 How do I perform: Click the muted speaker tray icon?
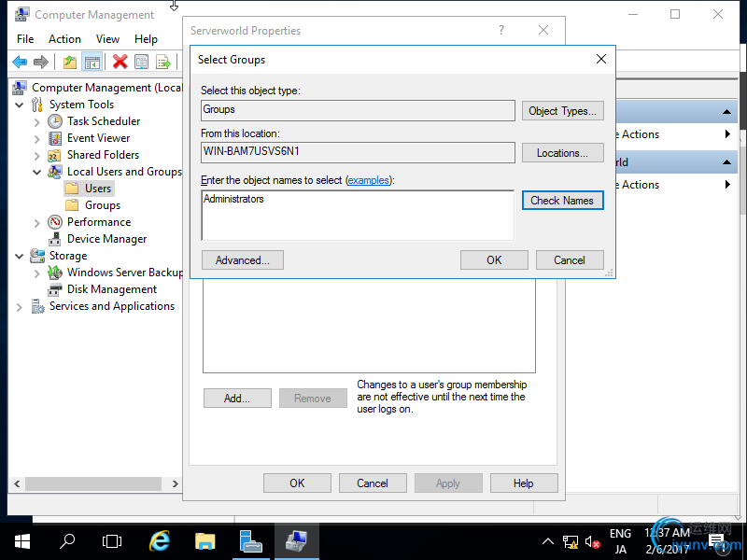point(592,542)
